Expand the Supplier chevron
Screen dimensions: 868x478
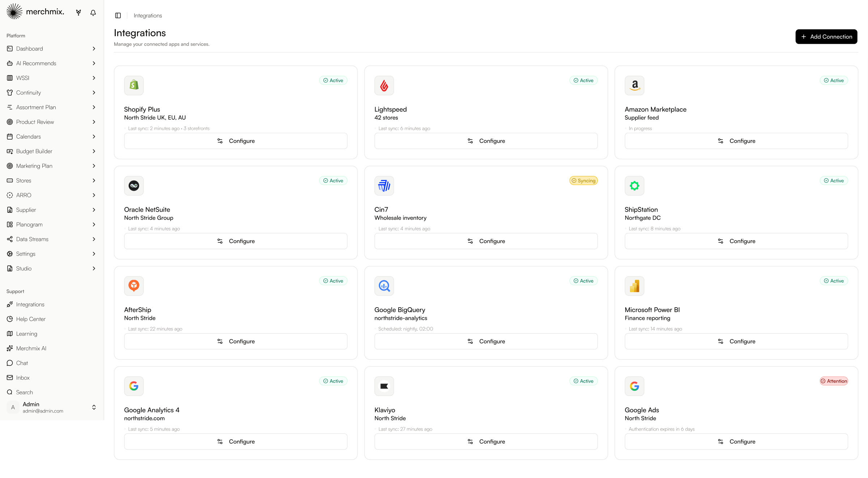coord(94,210)
